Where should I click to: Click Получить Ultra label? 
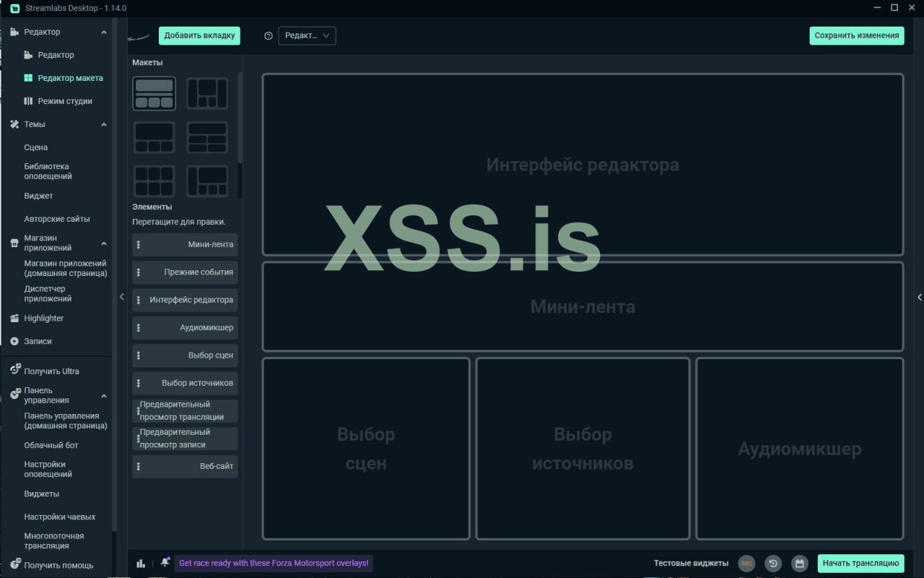point(52,371)
